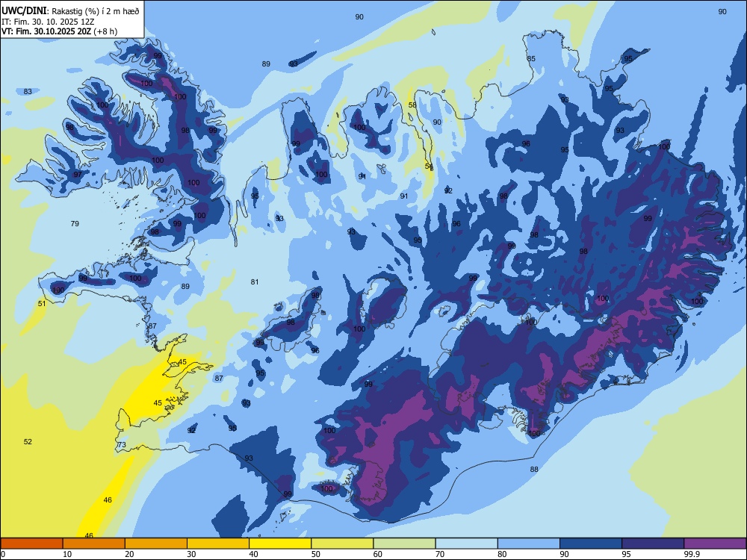Screen dimensions: 747x560
Task: Select the 'Rakastig (%) í 2 m hæð' label
Action: [96, 11]
